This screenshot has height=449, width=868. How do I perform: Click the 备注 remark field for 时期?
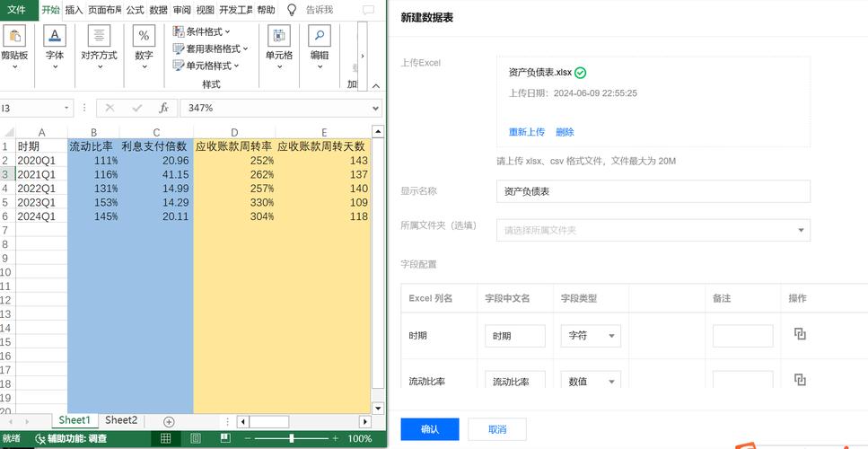pos(742,336)
